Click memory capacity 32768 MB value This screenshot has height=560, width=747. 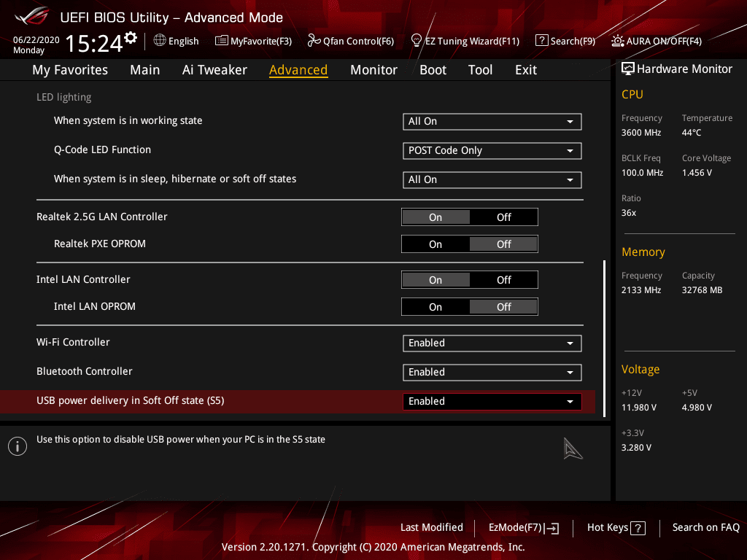(x=702, y=290)
